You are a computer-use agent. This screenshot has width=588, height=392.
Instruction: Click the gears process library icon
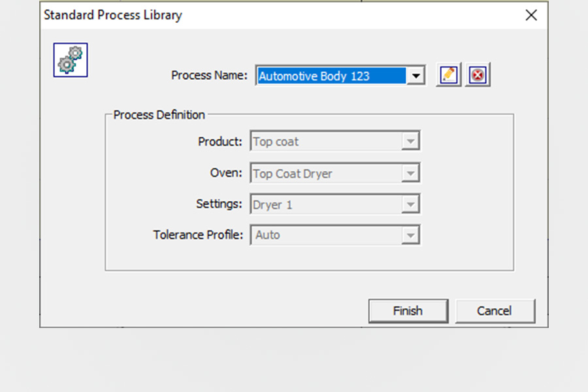71,60
